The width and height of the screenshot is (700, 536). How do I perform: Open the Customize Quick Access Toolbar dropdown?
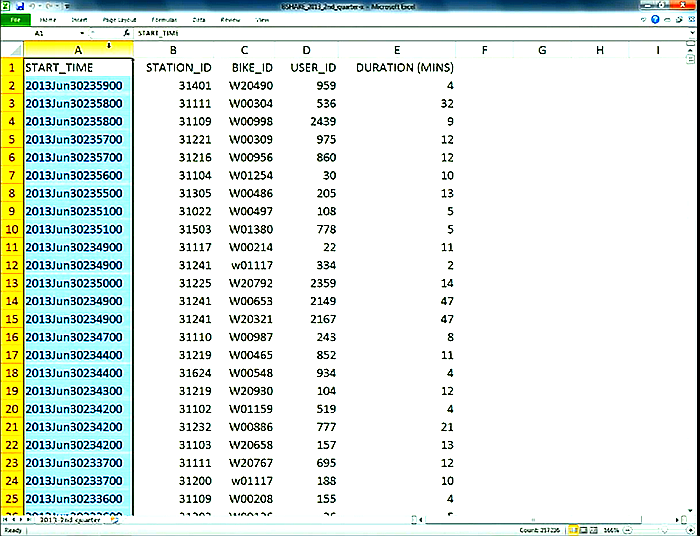point(67,7)
